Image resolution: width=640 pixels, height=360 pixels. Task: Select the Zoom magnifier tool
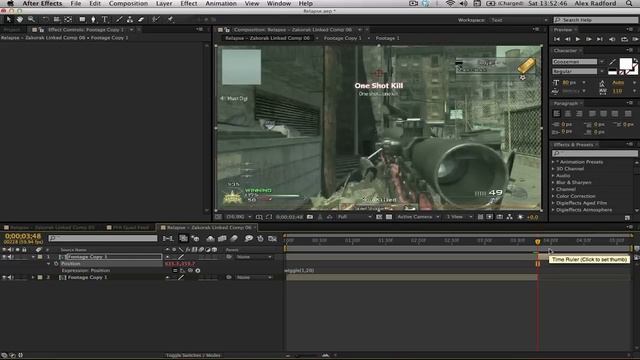pos(31,19)
